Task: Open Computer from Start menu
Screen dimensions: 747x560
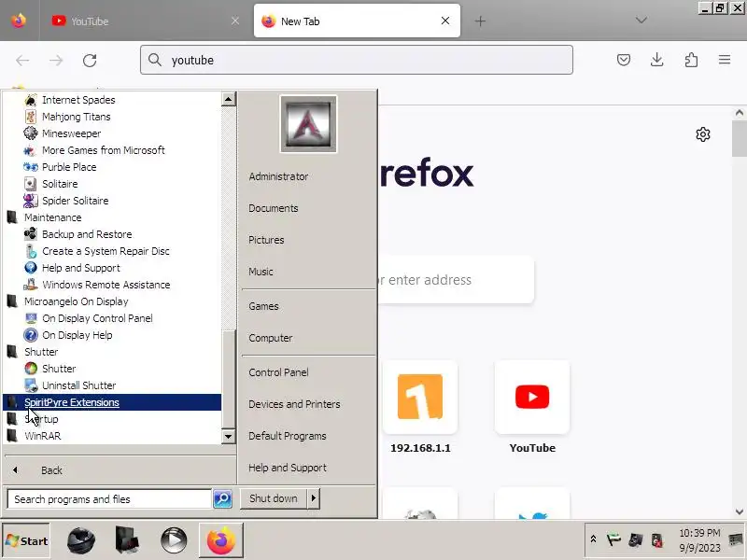Action: tap(271, 338)
